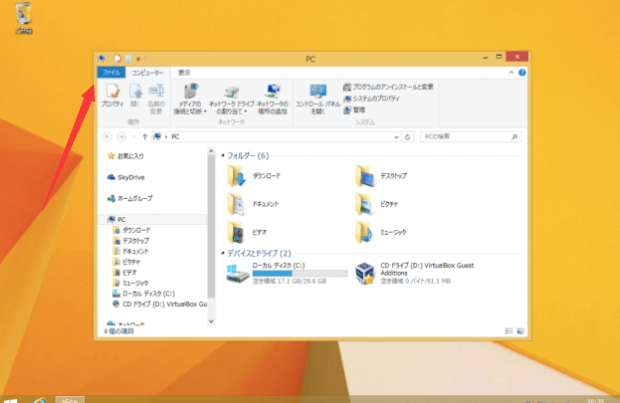Collapse the フォルダー (6) group
Viewport: 620px width, 403px height.
[223, 155]
